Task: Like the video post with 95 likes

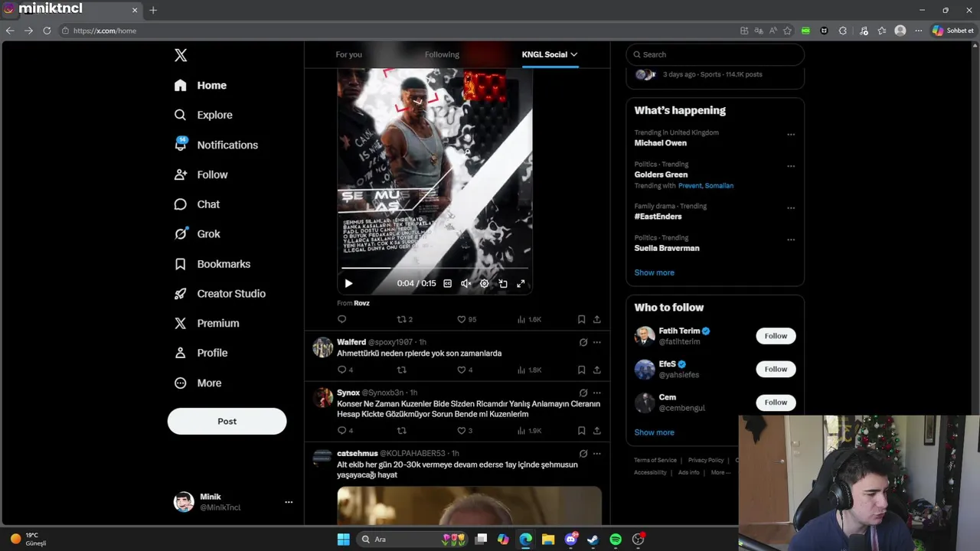Action: [x=466, y=319]
